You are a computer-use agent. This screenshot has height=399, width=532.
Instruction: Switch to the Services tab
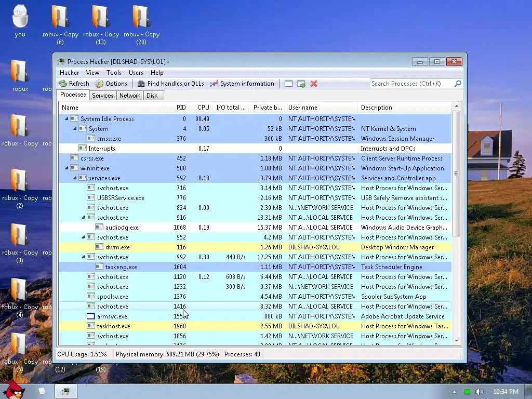102,96
